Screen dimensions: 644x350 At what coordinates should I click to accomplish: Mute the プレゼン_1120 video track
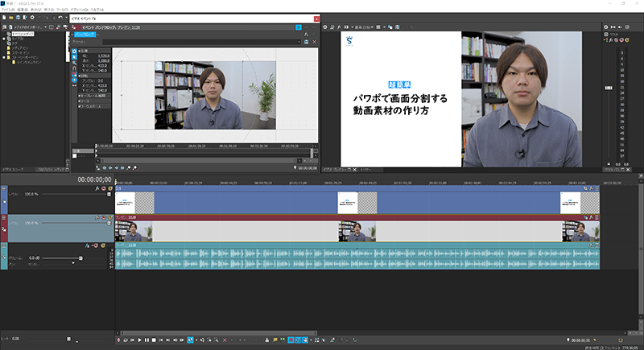[104, 217]
